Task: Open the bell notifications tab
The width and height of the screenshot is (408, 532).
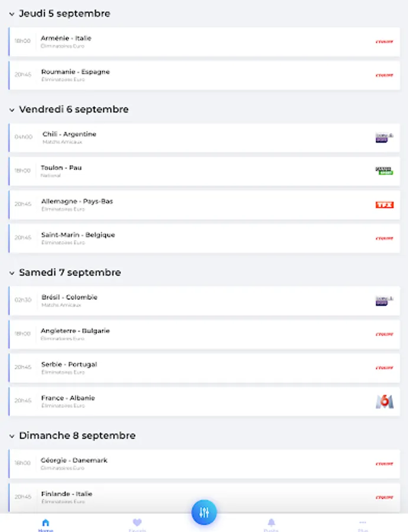Action: [x=271, y=524]
